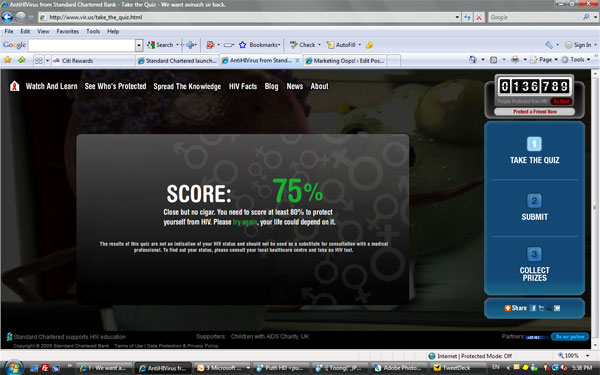Click the Google toolbar wrench settings icon
Viewport: 600px width, 375px height.
tap(549, 45)
